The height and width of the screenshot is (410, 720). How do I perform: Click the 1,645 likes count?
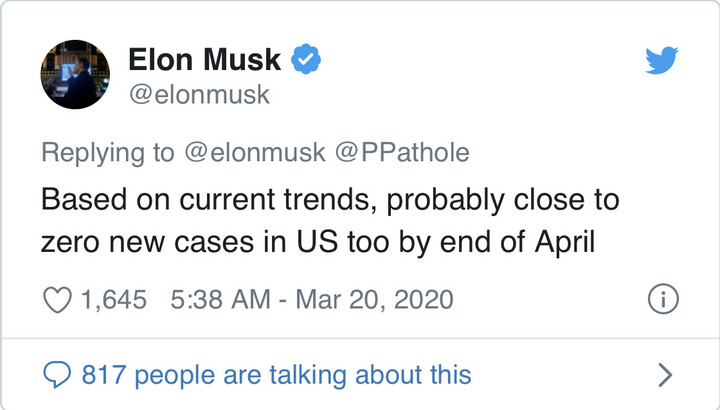(114, 298)
